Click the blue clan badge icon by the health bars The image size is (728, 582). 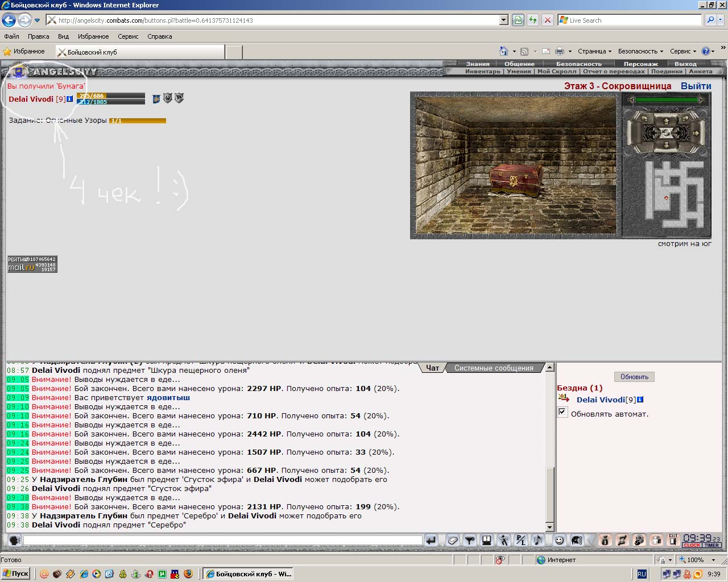(156, 98)
